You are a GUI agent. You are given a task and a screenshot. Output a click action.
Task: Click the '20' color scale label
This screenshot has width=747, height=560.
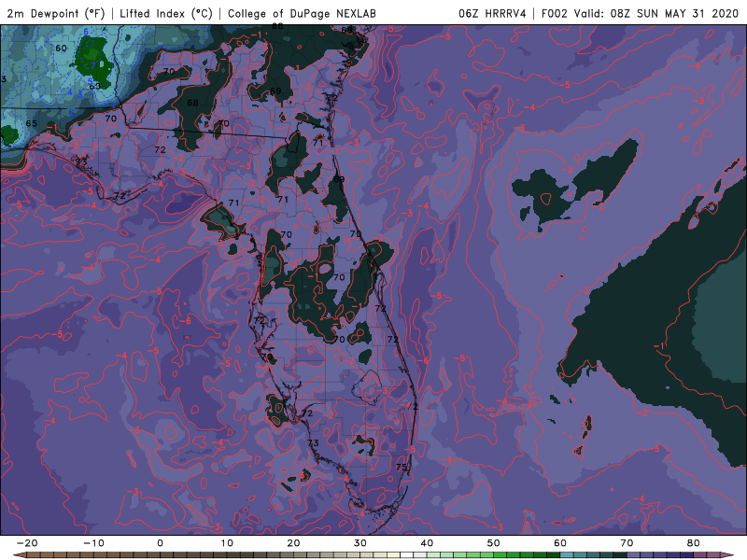[293, 543]
